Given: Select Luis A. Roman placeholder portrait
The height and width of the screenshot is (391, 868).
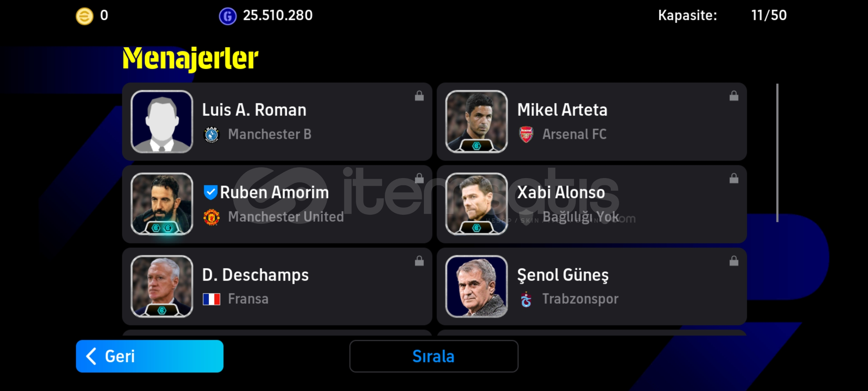Looking at the screenshot, I should [162, 122].
